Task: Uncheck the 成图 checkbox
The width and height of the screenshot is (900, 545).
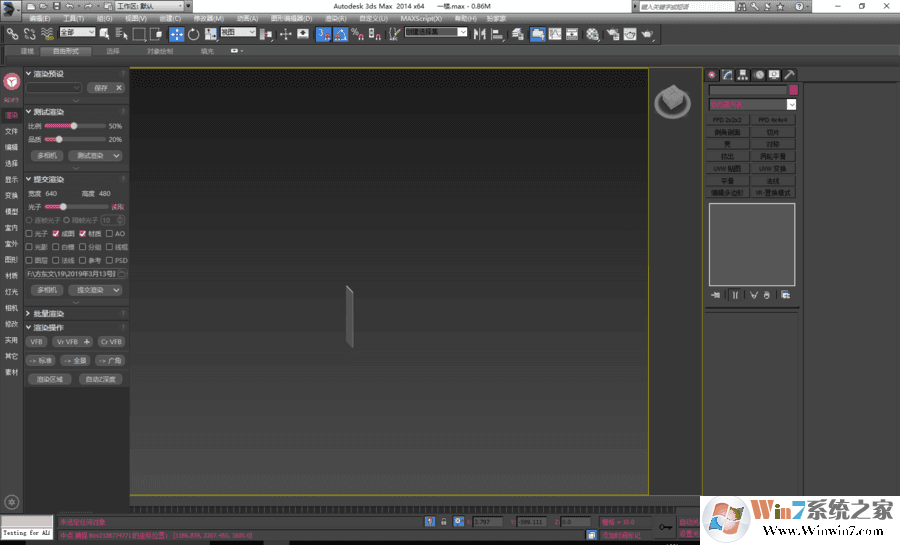Action: [56, 233]
